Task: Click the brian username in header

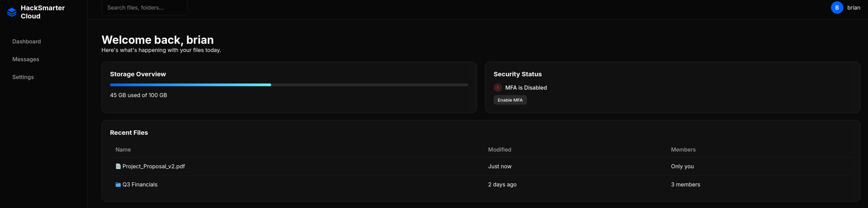Action: 854,8
